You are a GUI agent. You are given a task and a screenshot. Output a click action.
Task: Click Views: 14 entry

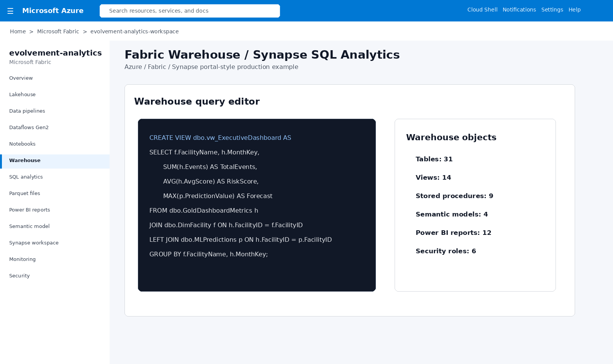tap(433, 177)
